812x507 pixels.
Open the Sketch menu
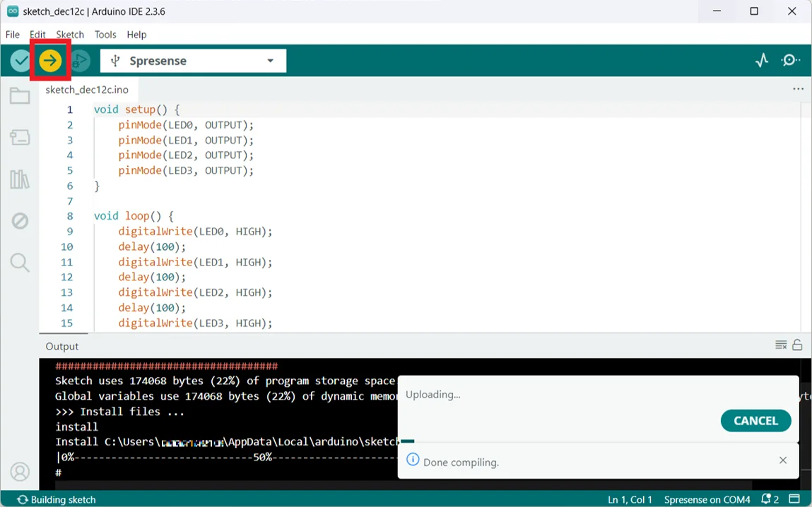[70, 35]
